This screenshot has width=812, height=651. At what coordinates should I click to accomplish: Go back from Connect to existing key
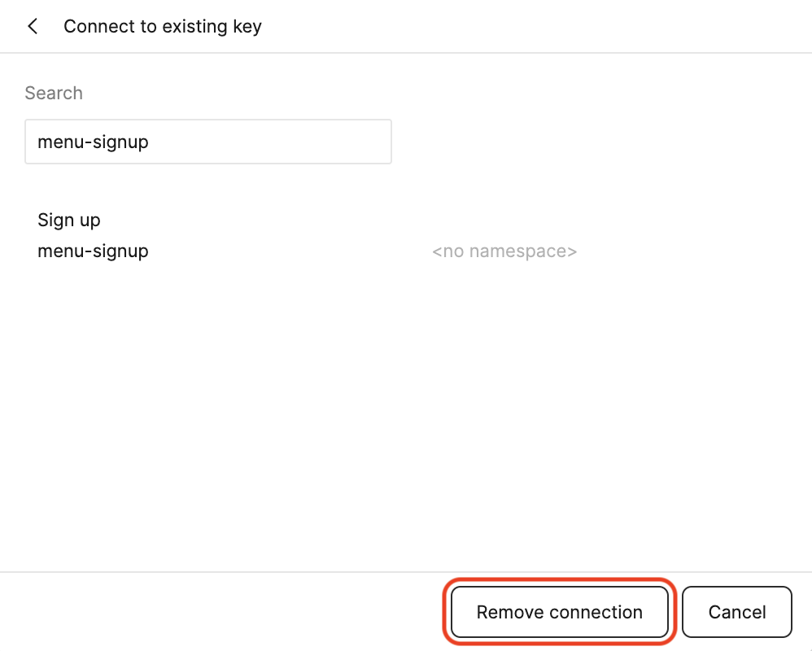pyautogui.click(x=33, y=26)
